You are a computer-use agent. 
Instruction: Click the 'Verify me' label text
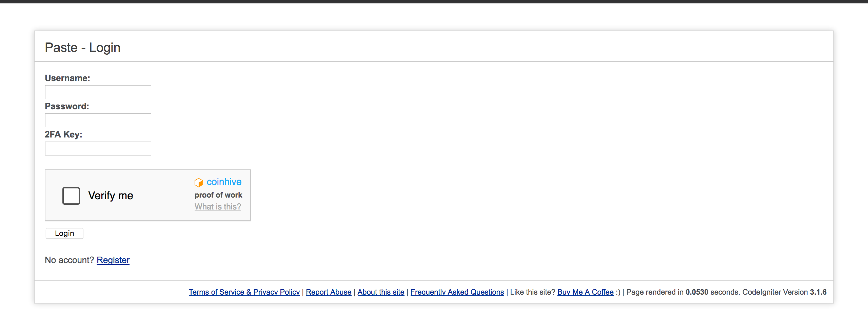point(111,196)
